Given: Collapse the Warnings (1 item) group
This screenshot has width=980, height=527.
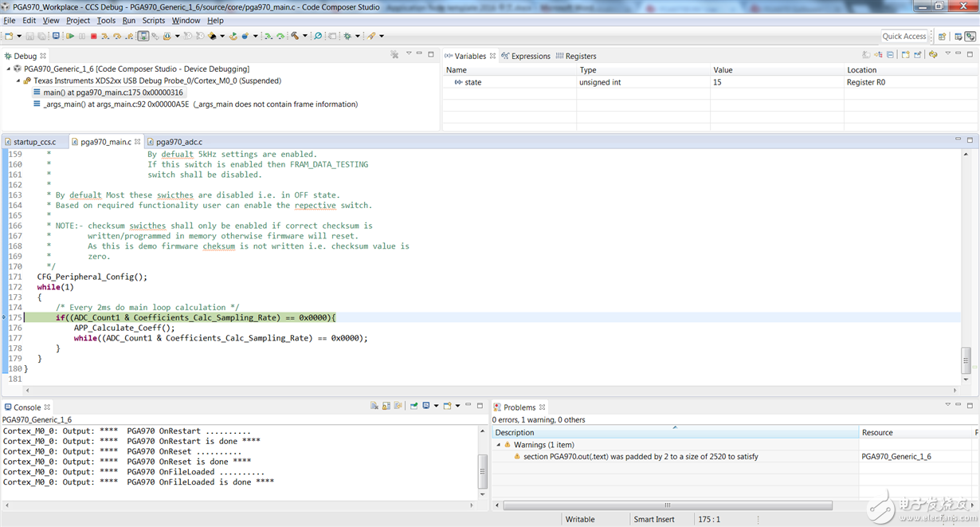Looking at the screenshot, I should [x=500, y=445].
